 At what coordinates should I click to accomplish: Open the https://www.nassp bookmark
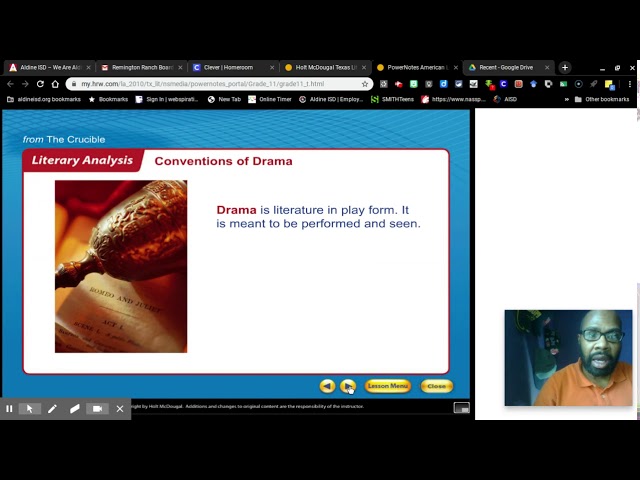(453, 99)
